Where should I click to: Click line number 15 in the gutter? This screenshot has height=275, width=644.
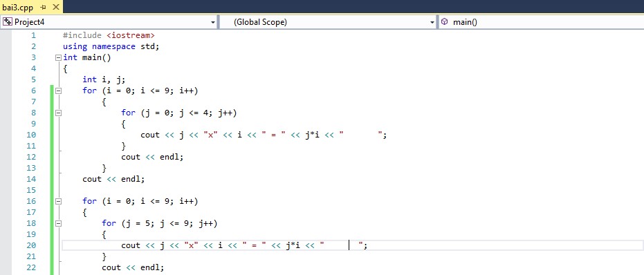coord(31,190)
